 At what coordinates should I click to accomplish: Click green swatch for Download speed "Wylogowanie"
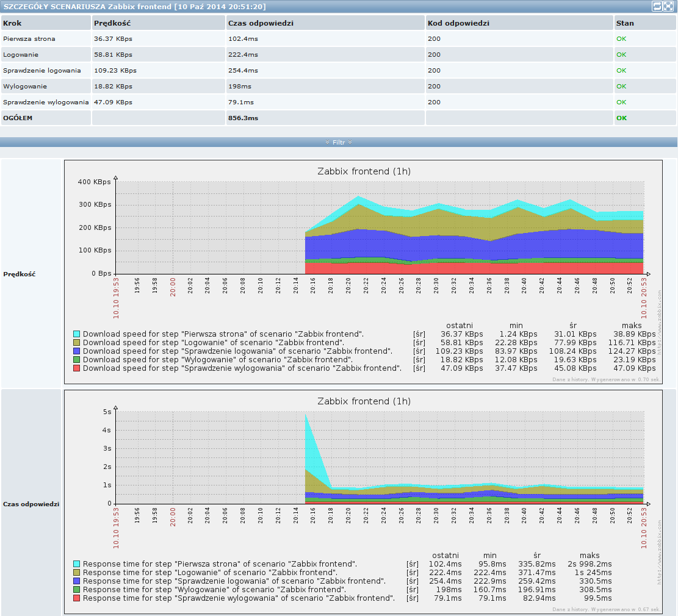tap(76, 359)
